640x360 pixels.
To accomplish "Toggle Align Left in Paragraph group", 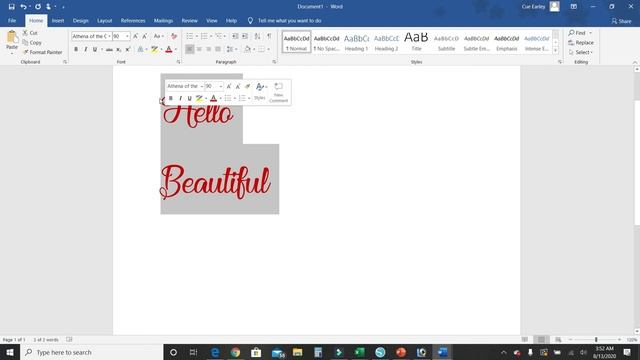I will tap(189, 49).
